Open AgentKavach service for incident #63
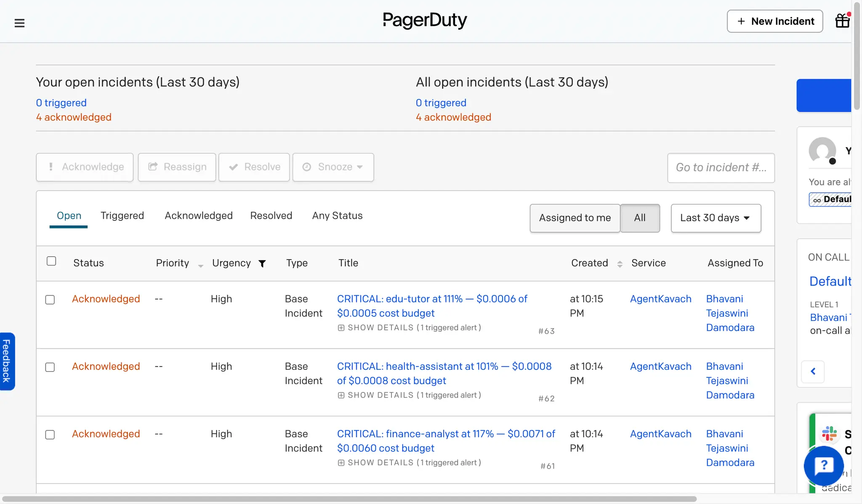This screenshot has width=862, height=504. pos(660,299)
